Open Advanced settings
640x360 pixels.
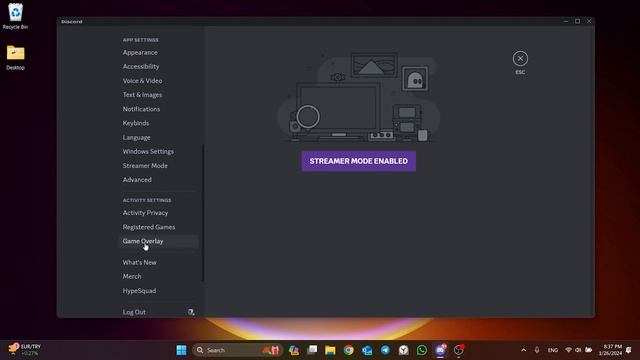137,180
